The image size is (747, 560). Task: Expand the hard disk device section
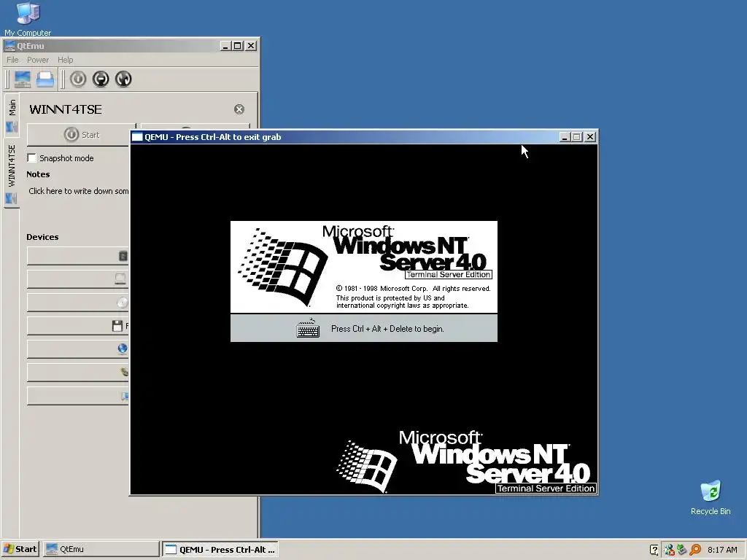[77, 279]
